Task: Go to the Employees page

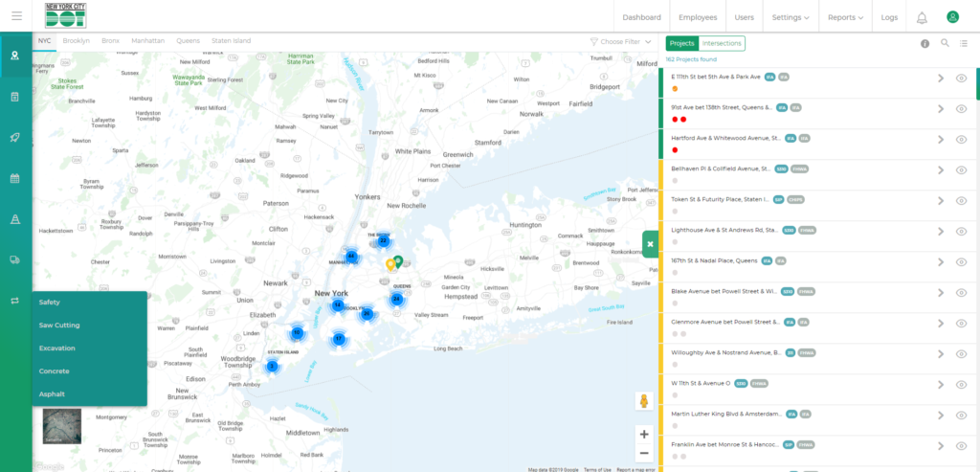Action: 698,17
